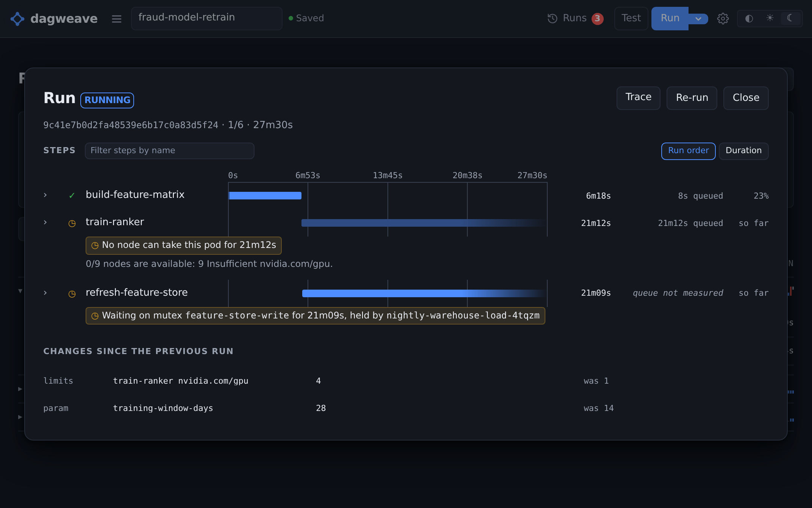Viewport: 812px width, 508px height.
Task: Click the build-feature-matrix step name
Action: [135, 195]
